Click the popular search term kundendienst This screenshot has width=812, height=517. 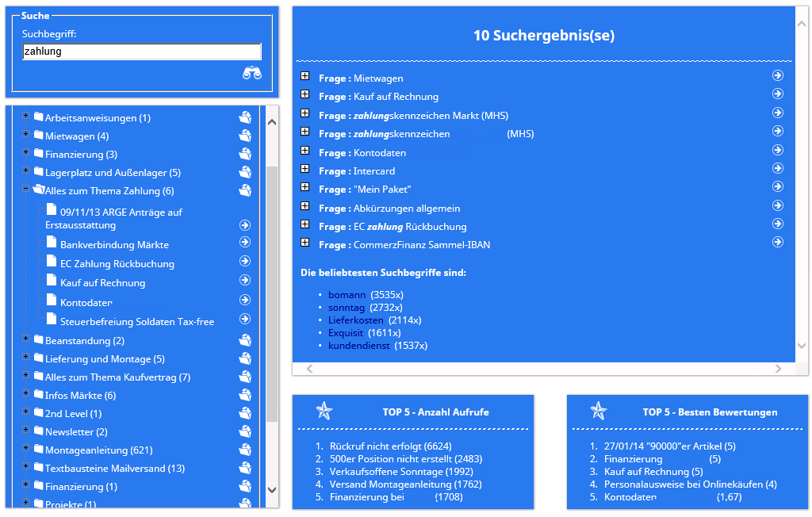coord(358,346)
